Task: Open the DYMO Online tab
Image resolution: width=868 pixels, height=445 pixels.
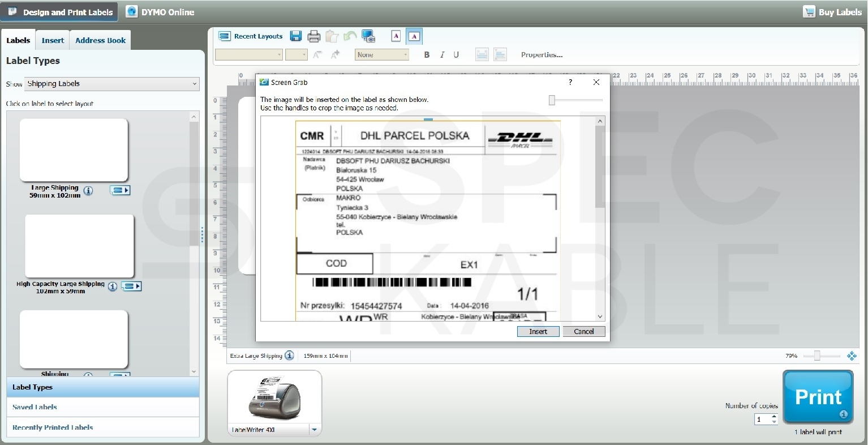Action: pos(160,12)
